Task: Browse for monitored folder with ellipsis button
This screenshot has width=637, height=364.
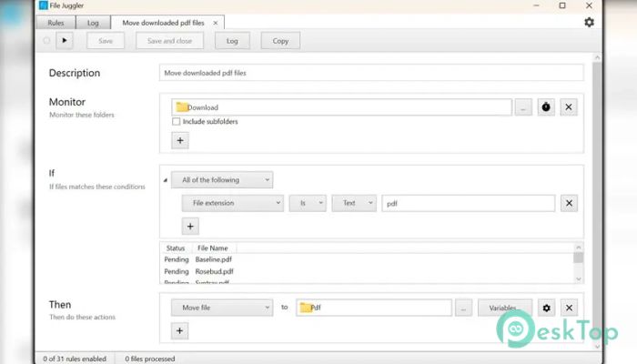Action: pyautogui.click(x=523, y=107)
